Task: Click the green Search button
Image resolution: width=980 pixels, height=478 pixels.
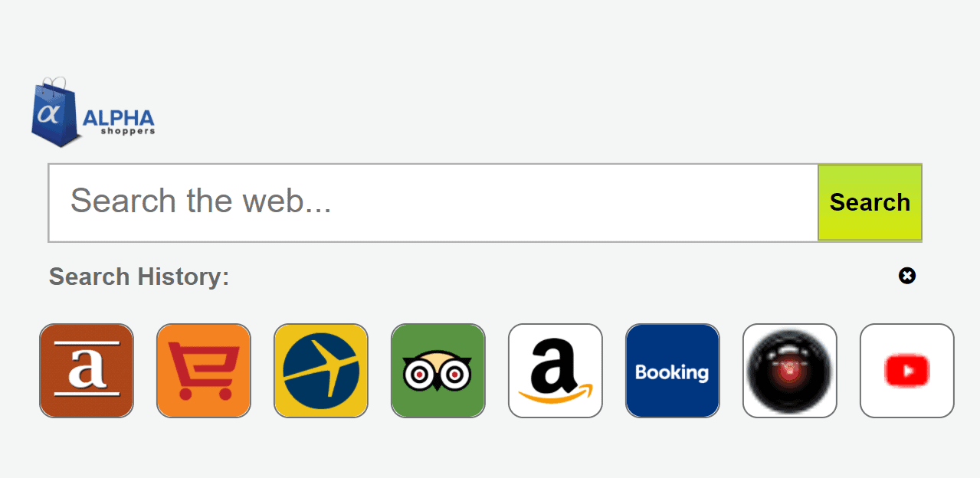Action: click(x=870, y=202)
